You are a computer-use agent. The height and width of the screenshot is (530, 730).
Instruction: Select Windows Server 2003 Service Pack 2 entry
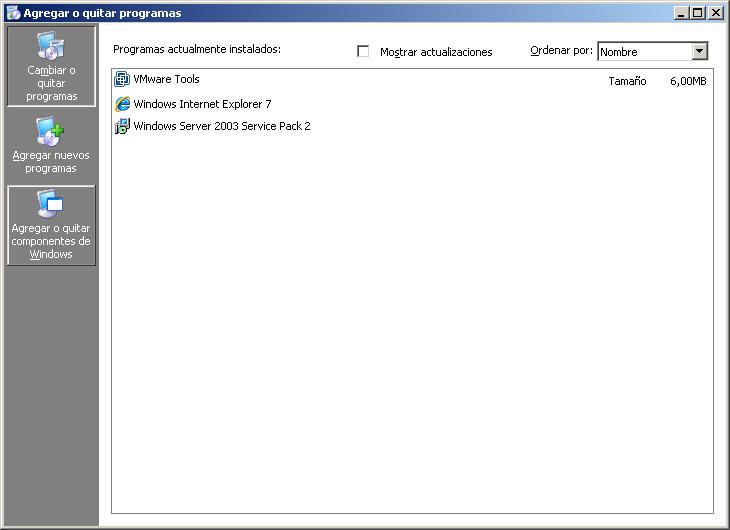click(221, 126)
